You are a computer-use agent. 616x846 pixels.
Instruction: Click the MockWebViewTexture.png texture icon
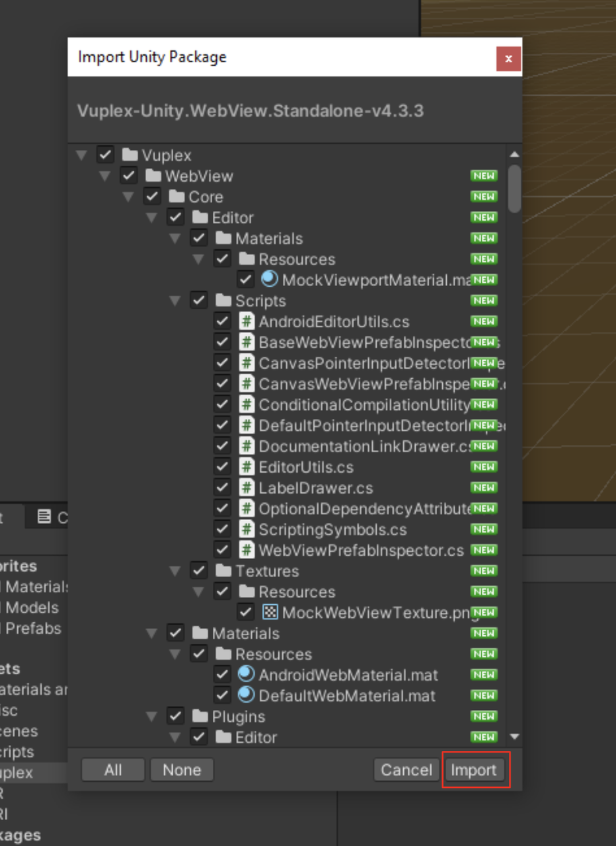(270, 612)
